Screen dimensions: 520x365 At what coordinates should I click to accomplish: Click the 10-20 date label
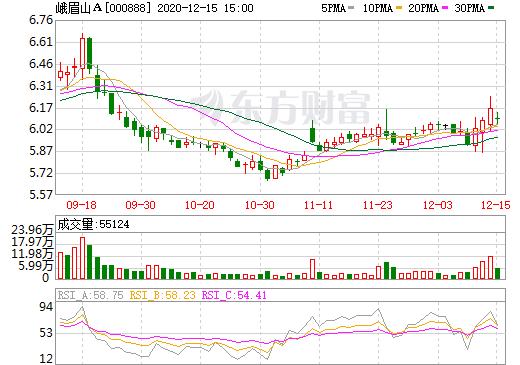click(200, 205)
